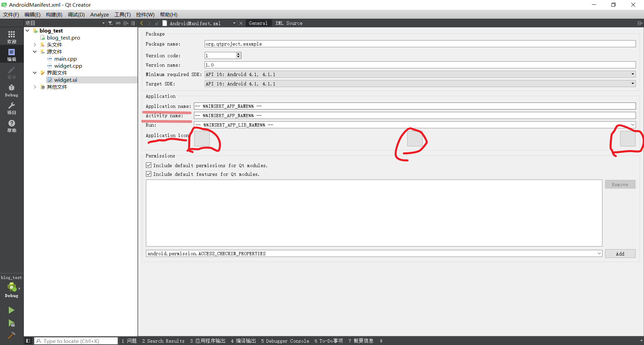Open the 概要信息 pane

pyautogui.click(x=361, y=341)
